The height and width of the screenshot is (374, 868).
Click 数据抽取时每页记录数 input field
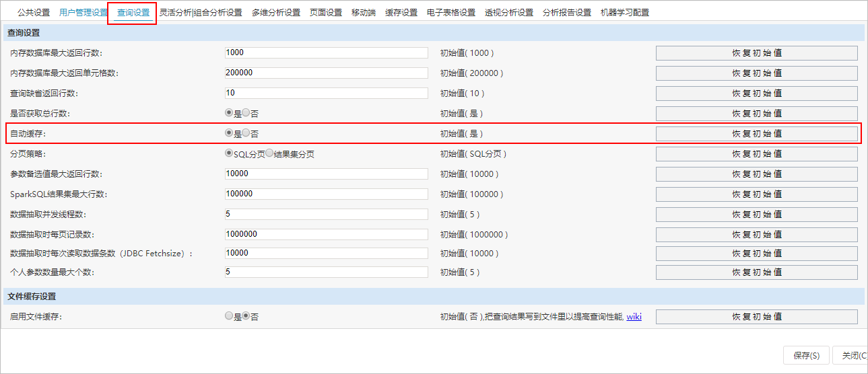pos(327,234)
